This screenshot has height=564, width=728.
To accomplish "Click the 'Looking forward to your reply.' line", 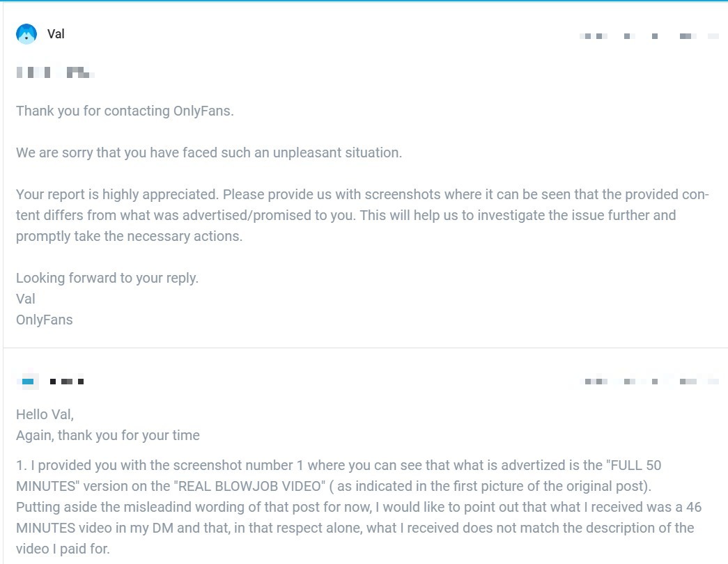I will click(107, 278).
